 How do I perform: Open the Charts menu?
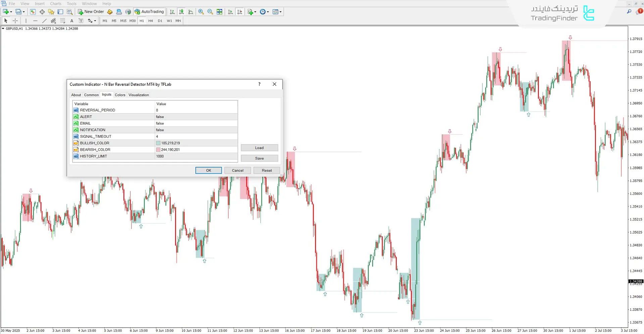(x=55, y=3)
